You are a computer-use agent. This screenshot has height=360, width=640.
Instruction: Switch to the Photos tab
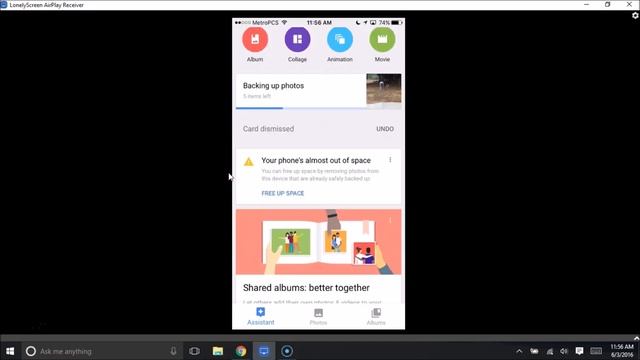318,316
